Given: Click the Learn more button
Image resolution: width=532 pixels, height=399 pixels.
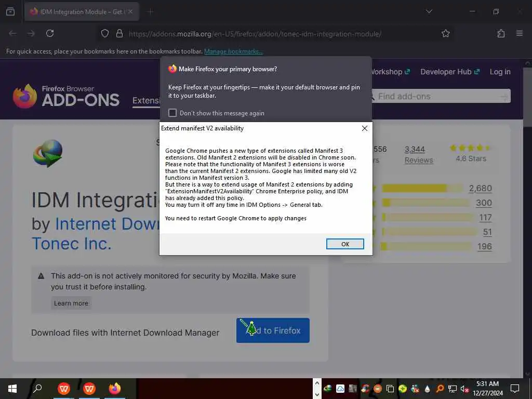Looking at the screenshot, I should [71, 303].
